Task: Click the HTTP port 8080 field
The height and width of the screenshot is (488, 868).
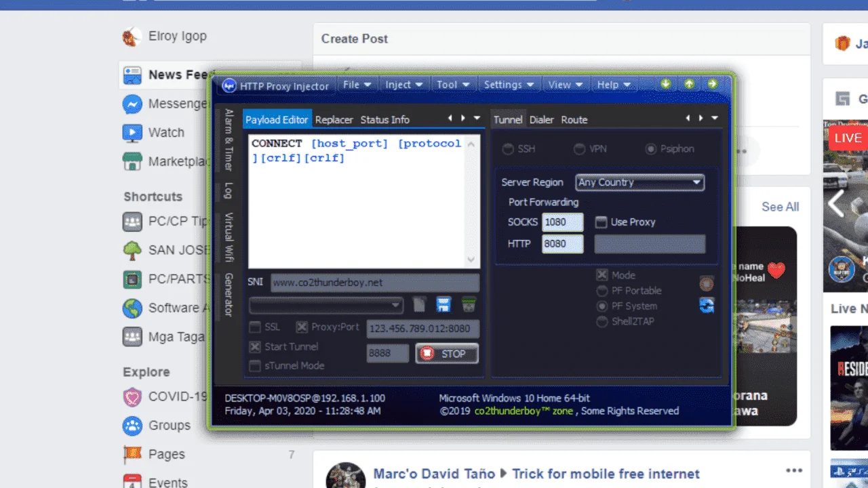Action: coord(563,244)
